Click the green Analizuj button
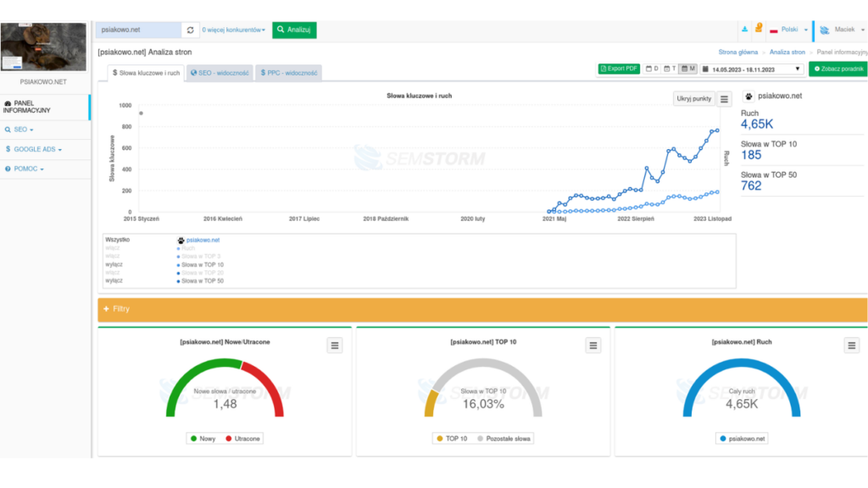The image size is (868, 488). (x=294, y=30)
